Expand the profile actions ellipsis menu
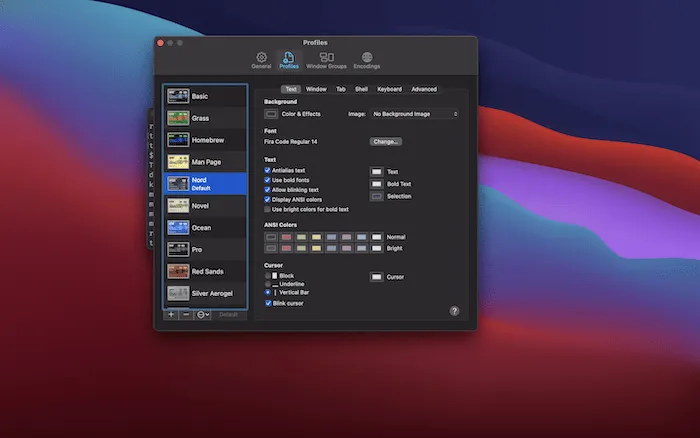The width and height of the screenshot is (700, 438). pyautogui.click(x=203, y=315)
